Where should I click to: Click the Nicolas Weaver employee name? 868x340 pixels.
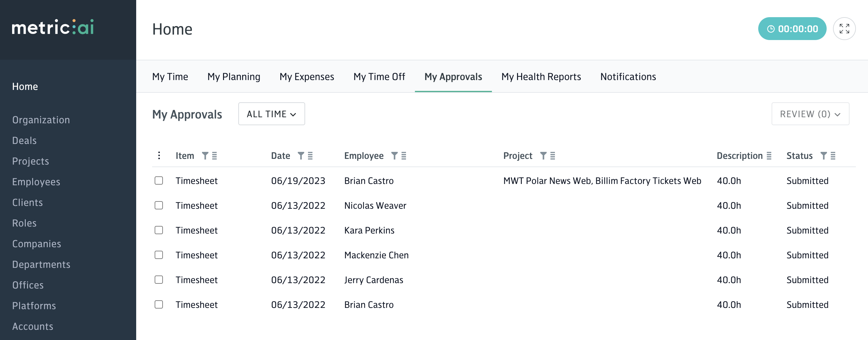point(375,205)
